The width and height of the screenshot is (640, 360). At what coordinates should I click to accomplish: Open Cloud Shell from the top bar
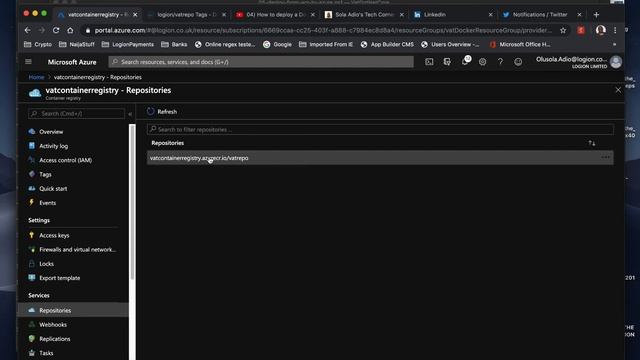pyautogui.click(x=429, y=62)
